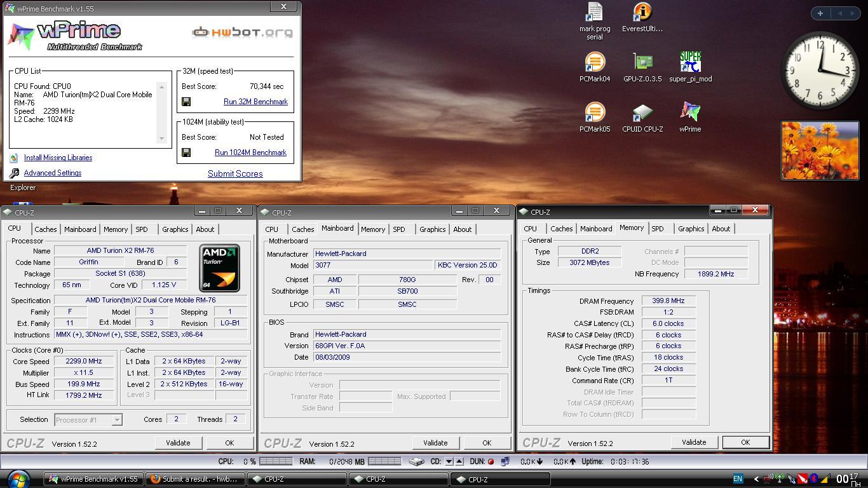The height and width of the screenshot is (488, 868).
Task: Click memory Size value 3072 MBytes
Action: point(589,262)
